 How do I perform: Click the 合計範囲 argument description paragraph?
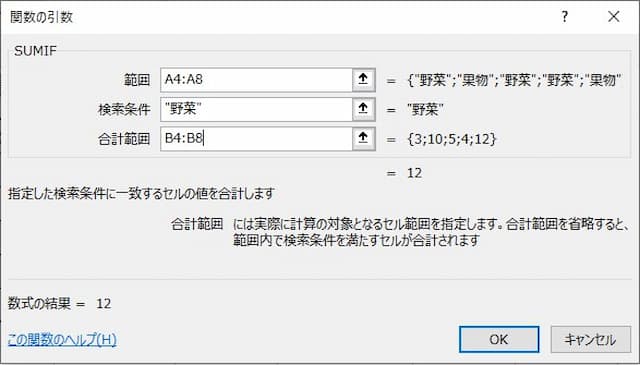coord(431,232)
